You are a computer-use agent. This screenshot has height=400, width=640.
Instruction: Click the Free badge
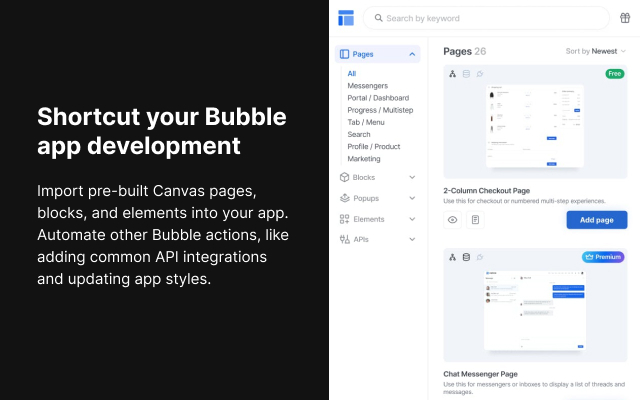(x=614, y=74)
